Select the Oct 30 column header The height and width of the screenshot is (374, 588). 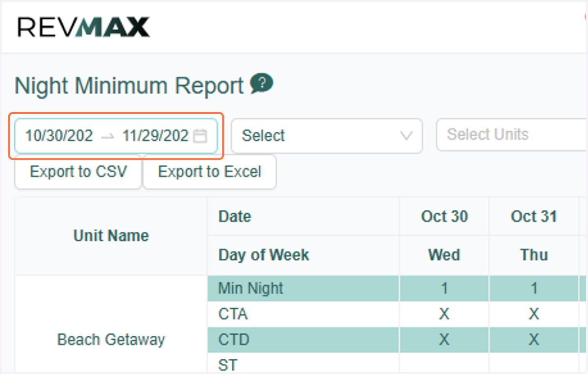[444, 216]
